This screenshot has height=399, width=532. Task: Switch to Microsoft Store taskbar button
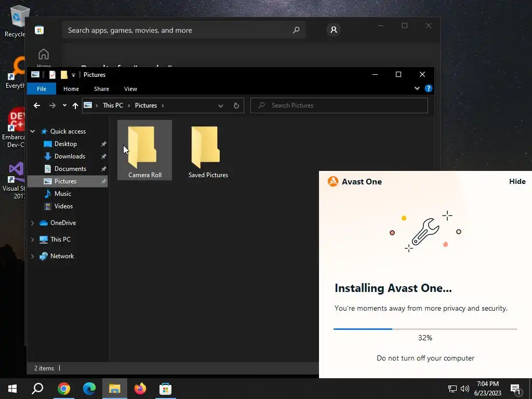click(166, 389)
